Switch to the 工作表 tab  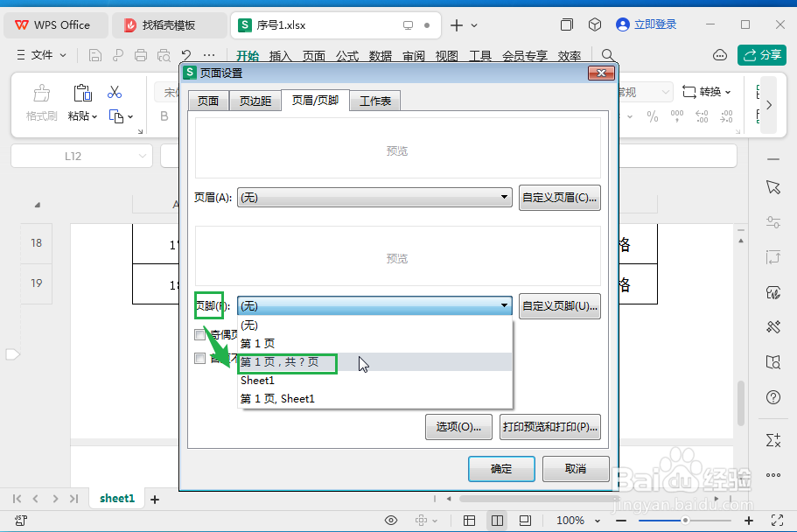pyautogui.click(x=374, y=100)
